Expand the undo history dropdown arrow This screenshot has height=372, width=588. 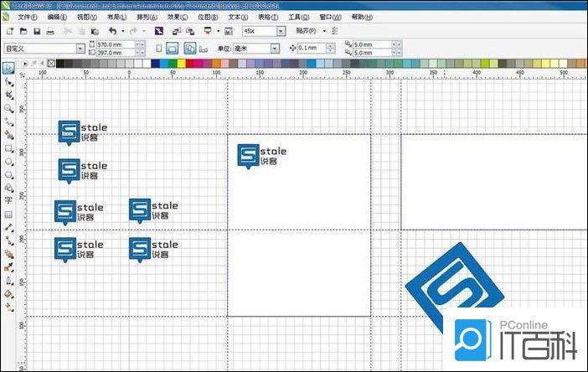(123, 31)
